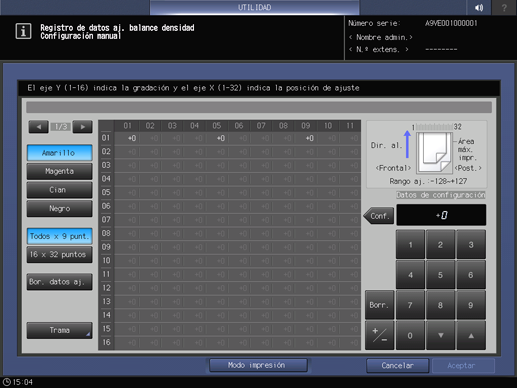Choose 16 x 32 puntos mode
This screenshot has height=388, width=517.
(59, 255)
